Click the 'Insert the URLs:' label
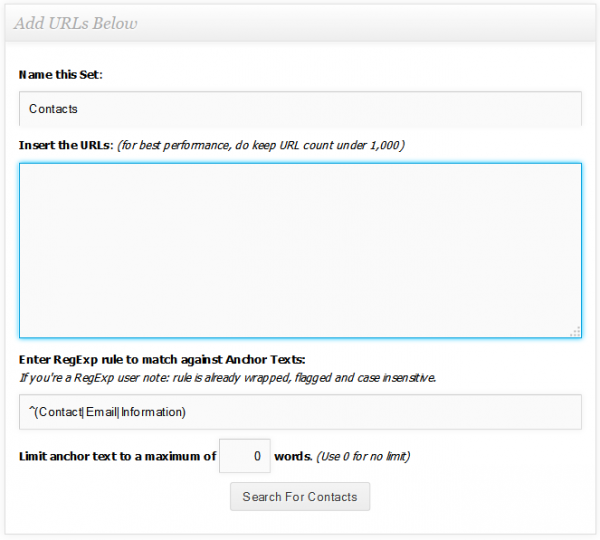The image size is (600, 540). pyautogui.click(x=65, y=145)
